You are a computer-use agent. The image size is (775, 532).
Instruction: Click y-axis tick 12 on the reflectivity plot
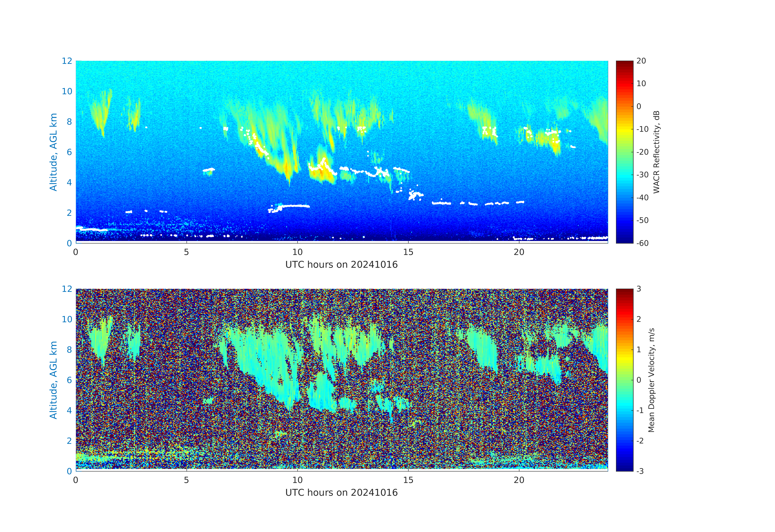click(x=67, y=61)
